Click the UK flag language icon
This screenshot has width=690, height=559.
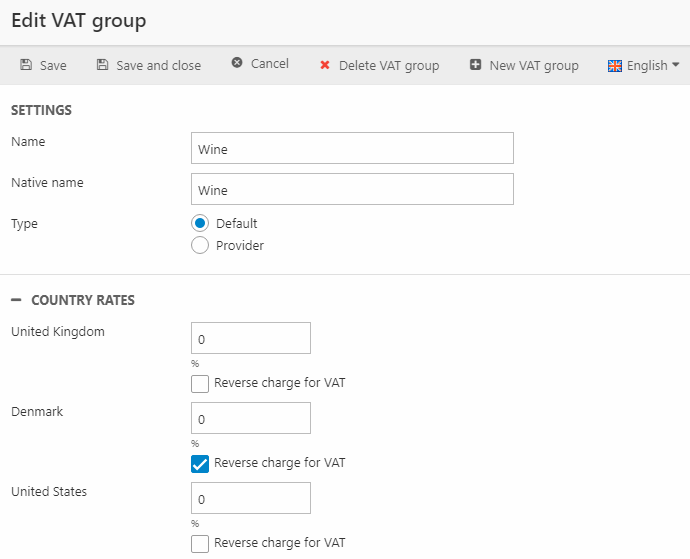(x=615, y=66)
